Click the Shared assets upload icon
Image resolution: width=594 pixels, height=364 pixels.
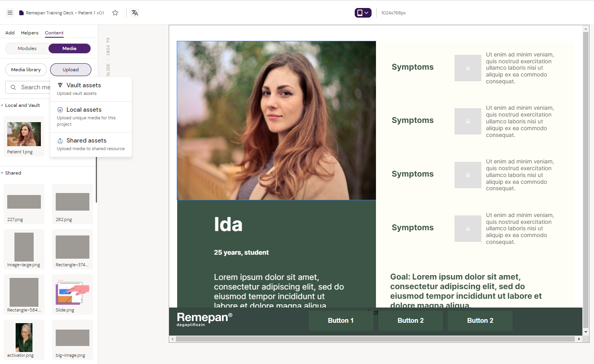60,141
